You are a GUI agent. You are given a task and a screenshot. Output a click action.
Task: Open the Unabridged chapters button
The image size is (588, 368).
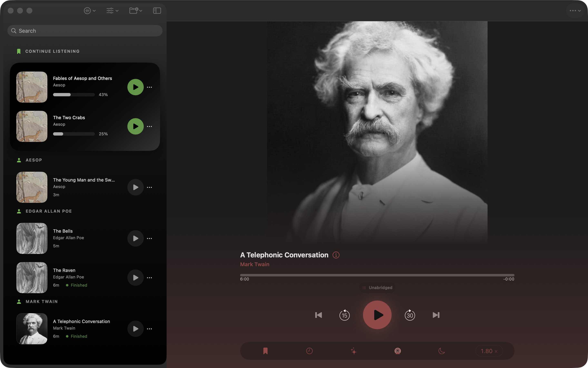(377, 288)
